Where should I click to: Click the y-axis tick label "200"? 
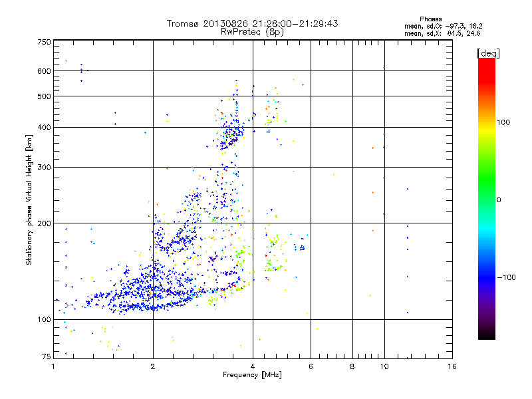tap(45, 223)
